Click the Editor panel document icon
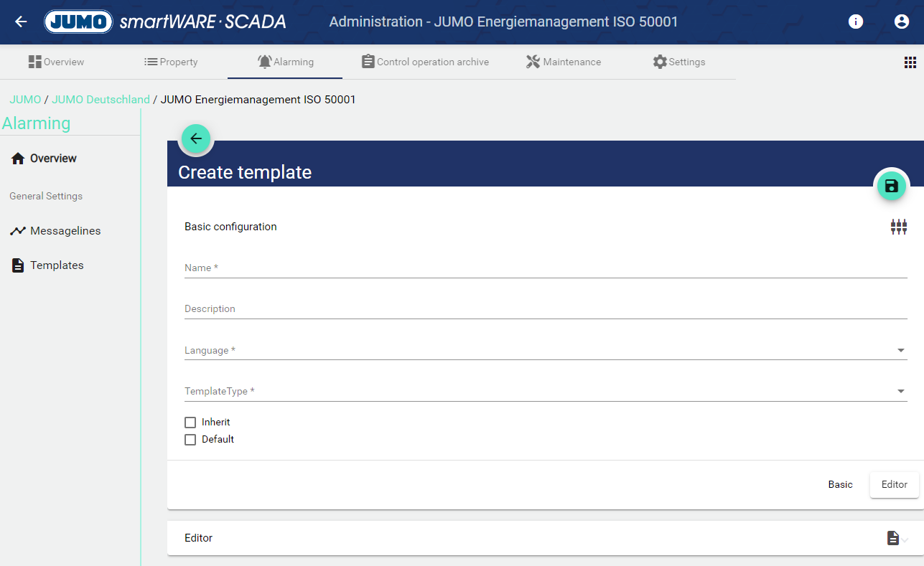The height and width of the screenshot is (566, 924). (893, 538)
